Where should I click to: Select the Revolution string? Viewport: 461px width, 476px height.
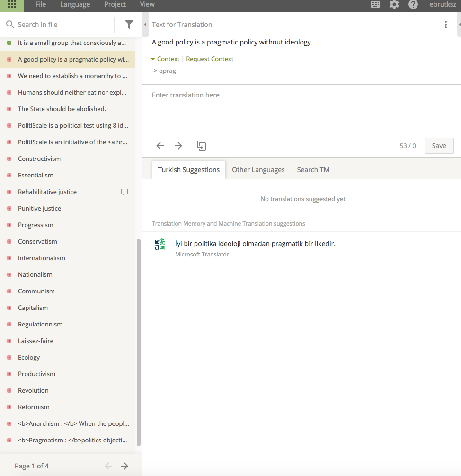click(x=67, y=390)
